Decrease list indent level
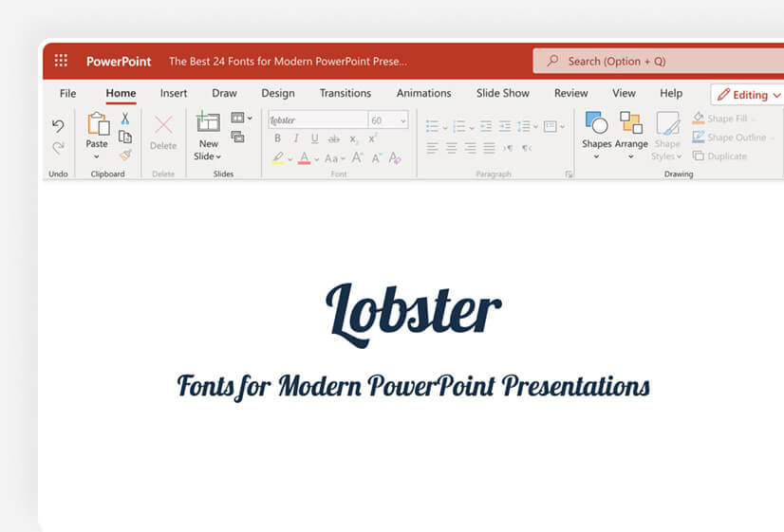This screenshot has width=784, height=532. [x=486, y=126]
